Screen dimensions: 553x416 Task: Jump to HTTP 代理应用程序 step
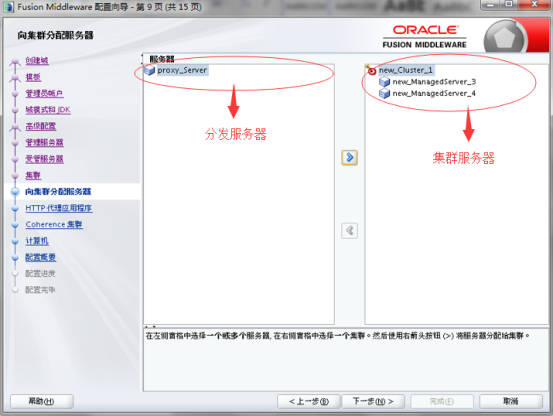click(x=59, y=208)
